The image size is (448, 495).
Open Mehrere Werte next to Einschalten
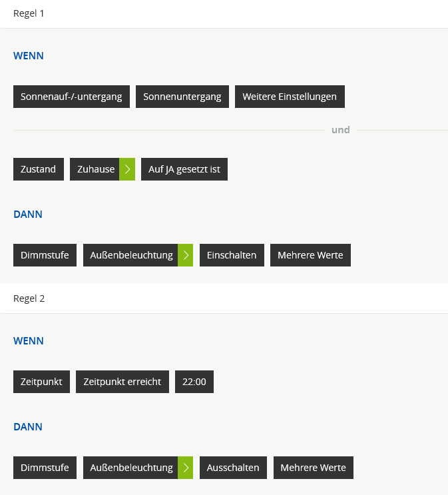(310, 255)
